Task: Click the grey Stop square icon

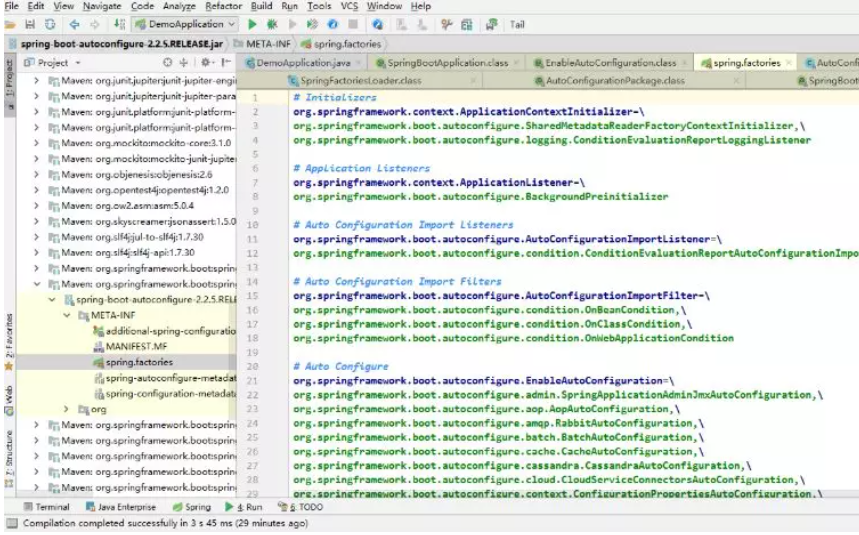Action: [x=353, y=25]
